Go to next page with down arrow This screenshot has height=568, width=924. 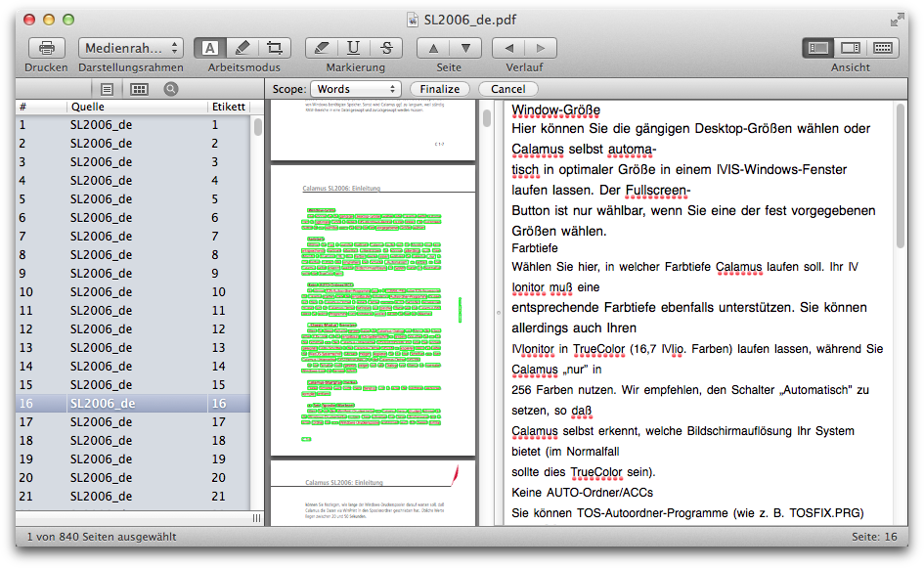tap(465, 48)
